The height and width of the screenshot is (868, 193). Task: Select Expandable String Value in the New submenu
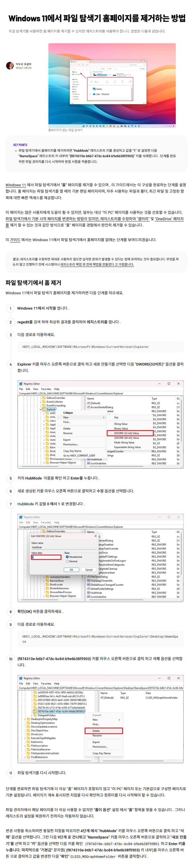(127, 447)
